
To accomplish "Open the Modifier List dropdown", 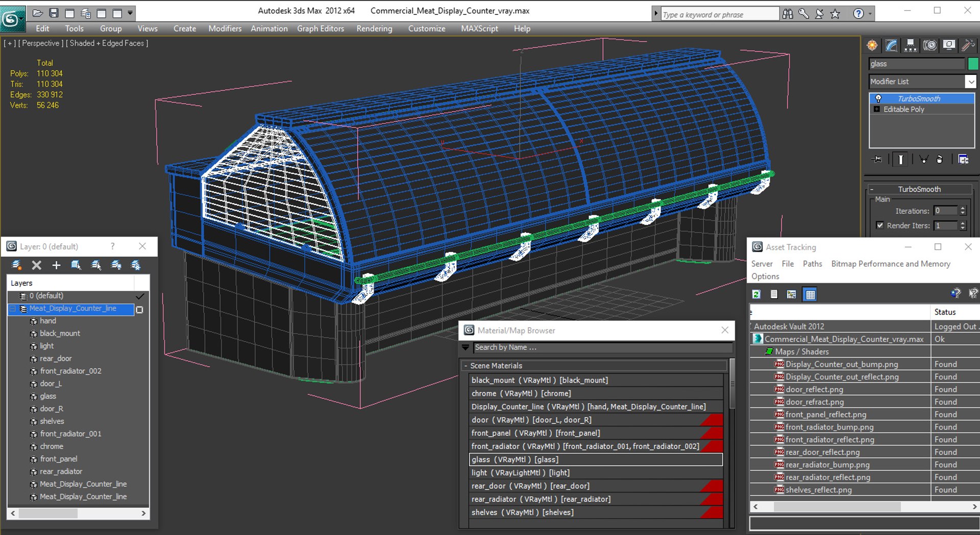I will tap(970, 82).
